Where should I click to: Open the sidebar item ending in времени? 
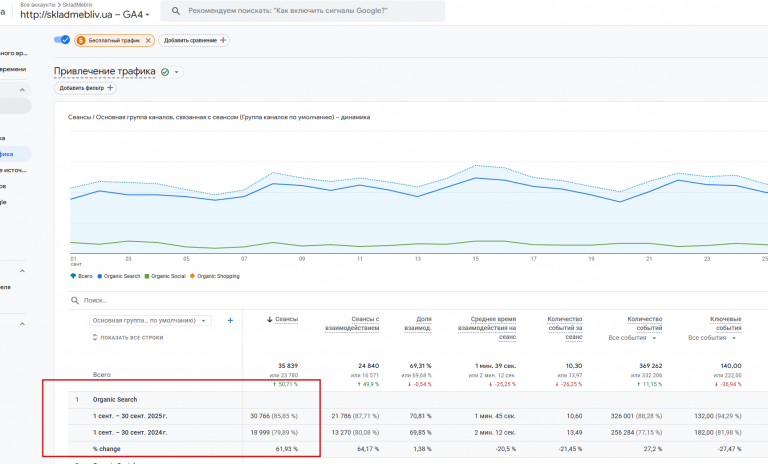click(x=13, y=69)
